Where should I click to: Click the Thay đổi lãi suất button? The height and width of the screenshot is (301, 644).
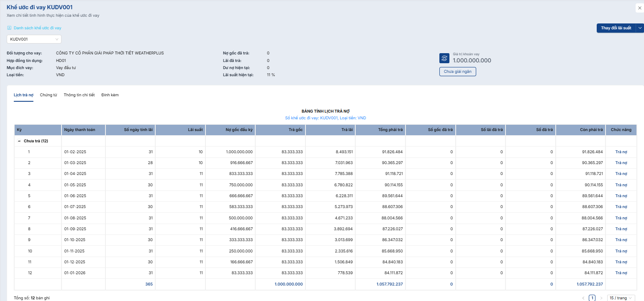(616, 28)
